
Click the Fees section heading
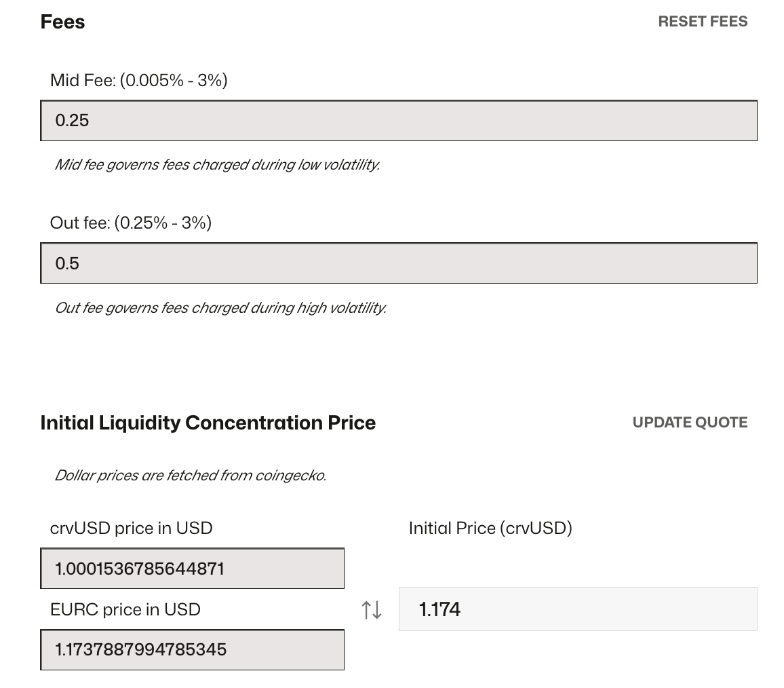[62, 22]
